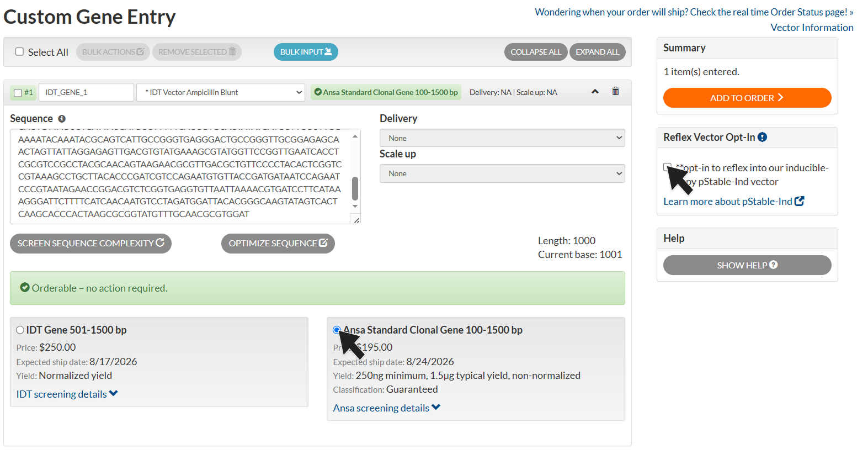Click SHOW HELP
868x454 pixels.
747,265
